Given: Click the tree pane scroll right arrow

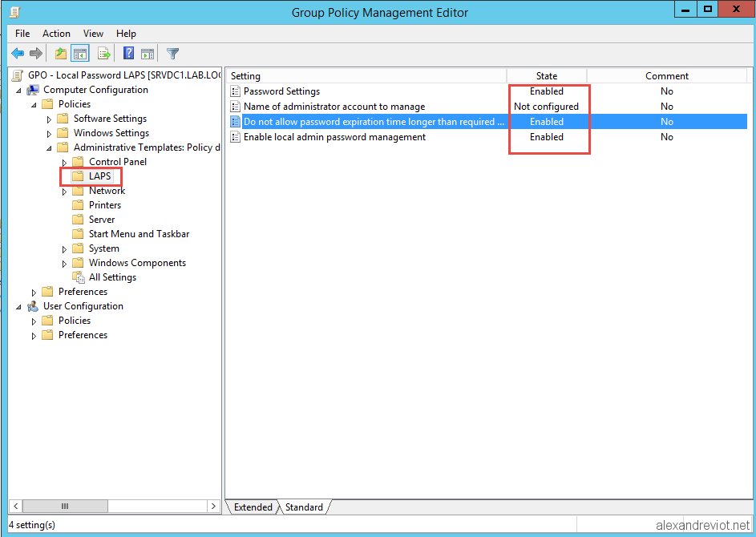Looking at the screenshot, I should [213, 507].
